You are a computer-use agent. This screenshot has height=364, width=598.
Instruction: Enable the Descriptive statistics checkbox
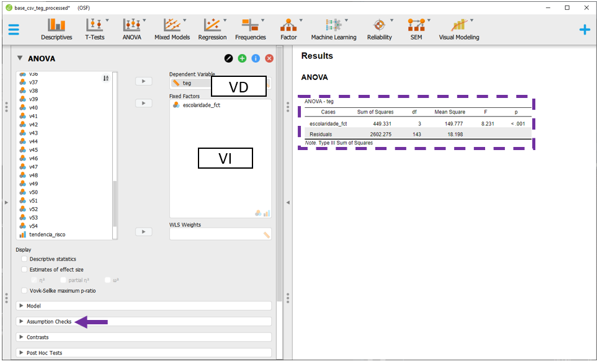25,259
